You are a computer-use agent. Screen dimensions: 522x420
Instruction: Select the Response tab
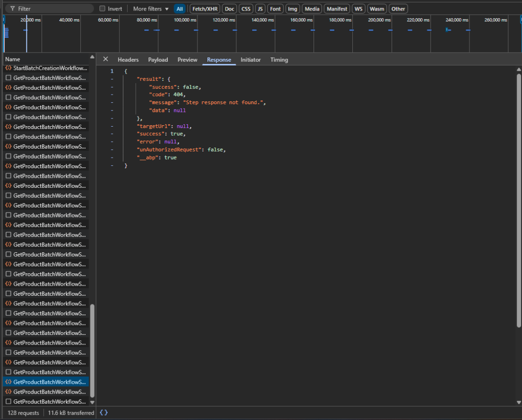pyautogui.click(x=219, y=60)
